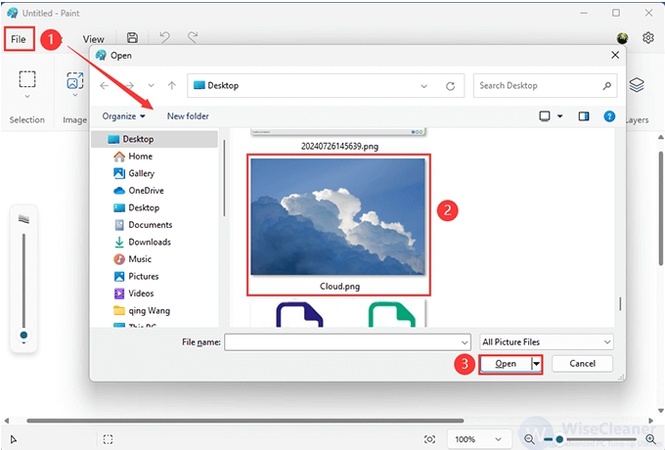Close the Open dialog
Screen dimensions: 665x450
click(615, 55)
